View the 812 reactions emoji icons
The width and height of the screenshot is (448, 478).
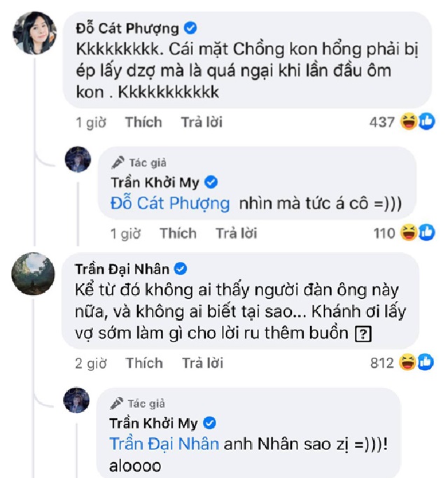417,363
